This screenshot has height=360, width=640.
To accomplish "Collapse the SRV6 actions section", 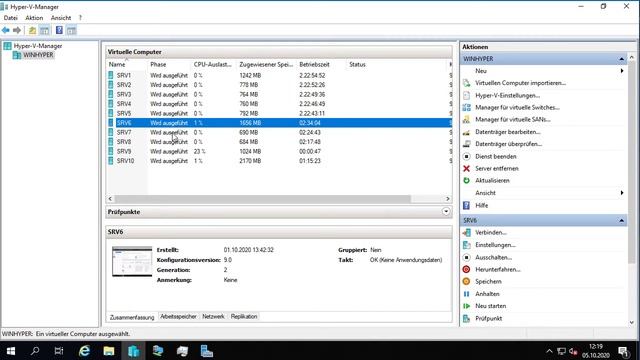I will (622, 220).
